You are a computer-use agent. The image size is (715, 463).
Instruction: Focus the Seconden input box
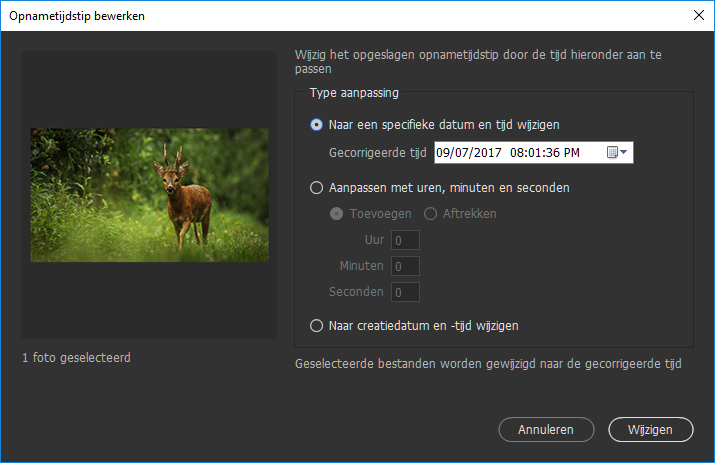point(405,292)
